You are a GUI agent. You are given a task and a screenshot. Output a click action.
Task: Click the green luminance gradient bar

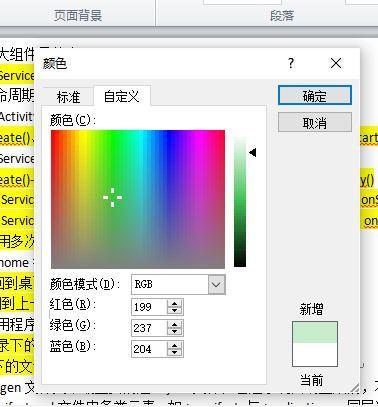pyautogui.click(x=240, y=201)
